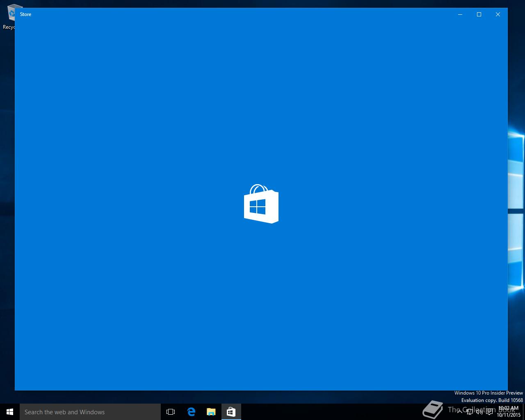Select the Store icon on the taskbar
The width and height of the screenshot is (525, 420).
pos(231,412)
